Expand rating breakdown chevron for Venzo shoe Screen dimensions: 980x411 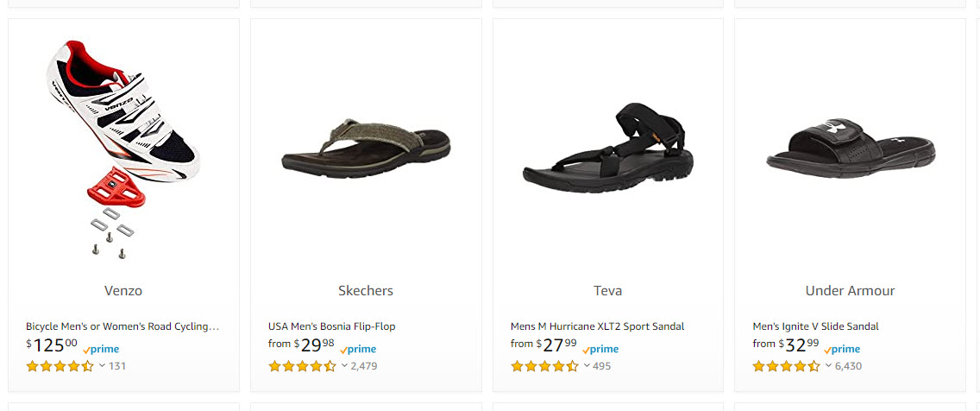(x=102, y=365)
